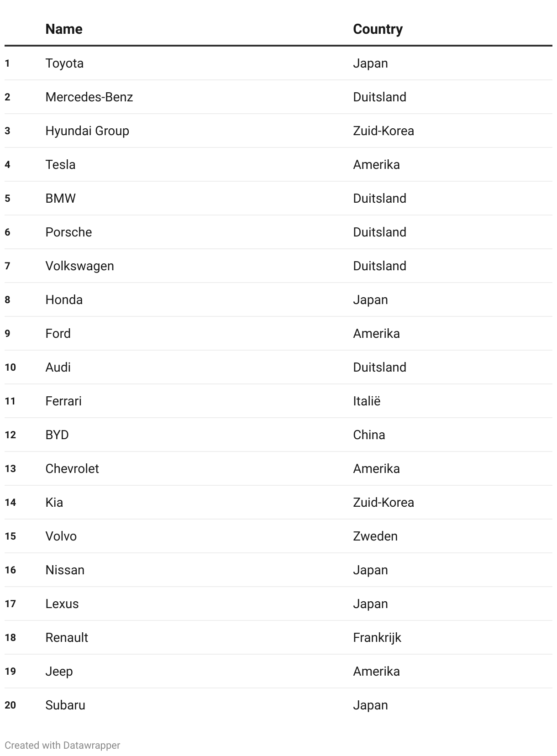Screen dimensions: 557x756
Task: Click the Name column header
Action: [x=64, y=29]
